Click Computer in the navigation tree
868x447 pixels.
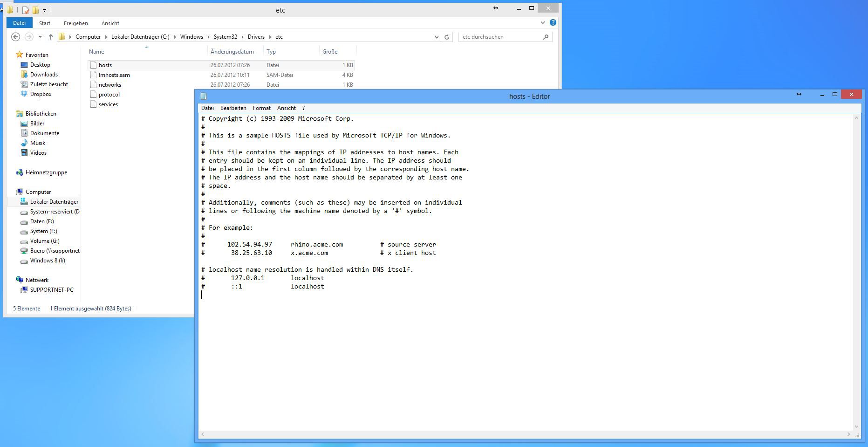tap(38, 192)
